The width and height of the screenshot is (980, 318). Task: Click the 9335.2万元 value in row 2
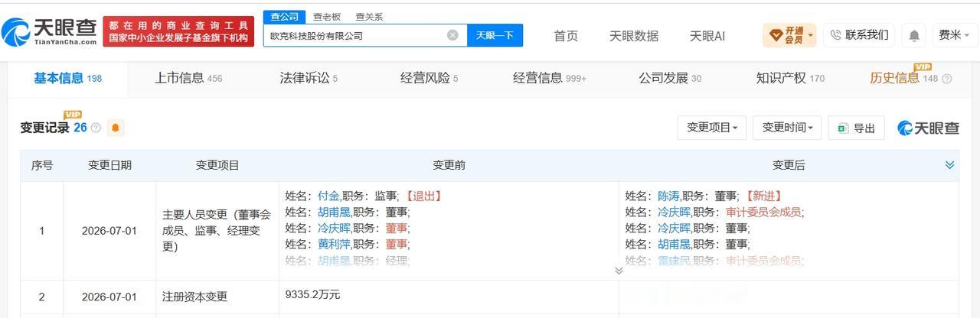tap(312, 294)
